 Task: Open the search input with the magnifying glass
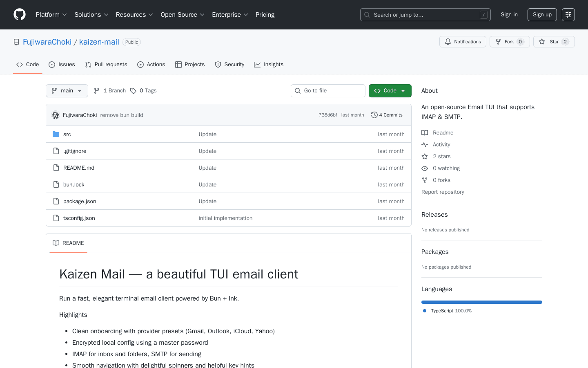[367, 15]
